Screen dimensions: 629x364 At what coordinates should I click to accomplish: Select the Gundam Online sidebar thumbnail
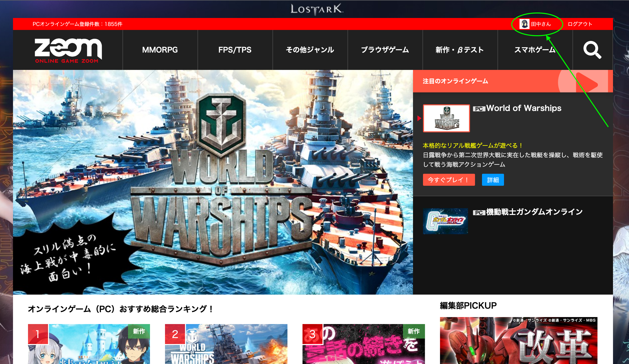tap(445, 221)
